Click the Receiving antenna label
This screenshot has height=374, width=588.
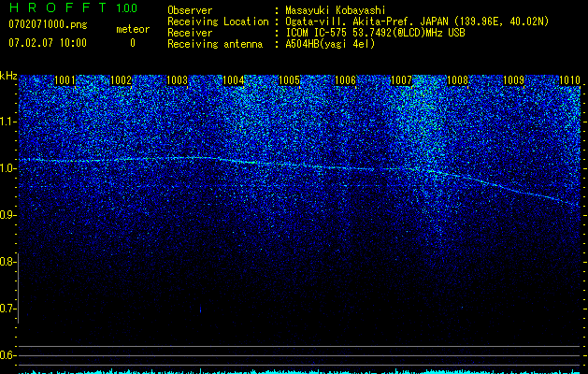215,44
